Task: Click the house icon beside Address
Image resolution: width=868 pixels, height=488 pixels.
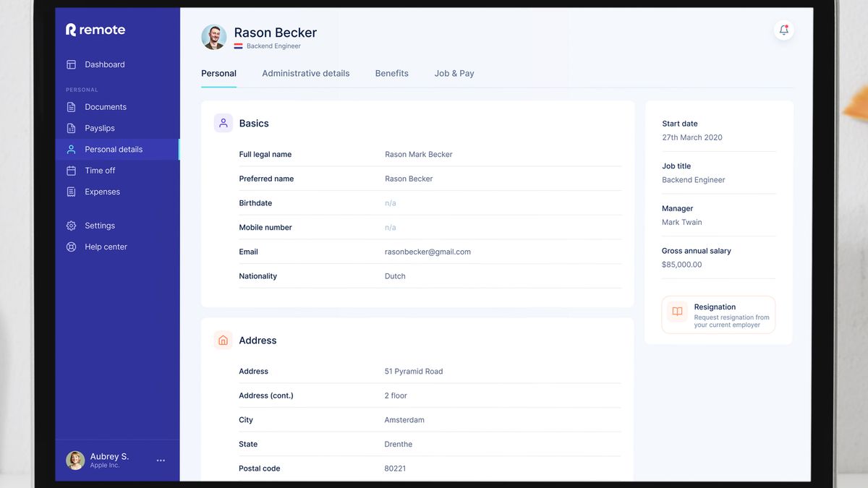Action: 223,340
